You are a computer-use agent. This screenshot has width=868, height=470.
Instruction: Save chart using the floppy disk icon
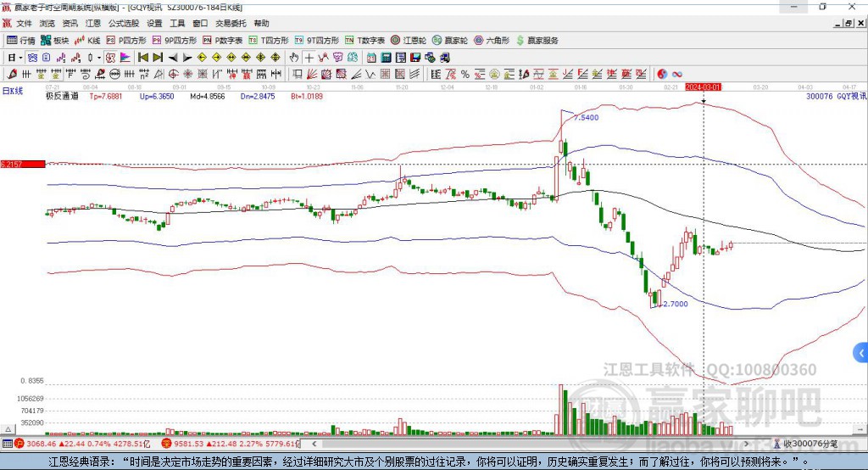coord(415,58)
